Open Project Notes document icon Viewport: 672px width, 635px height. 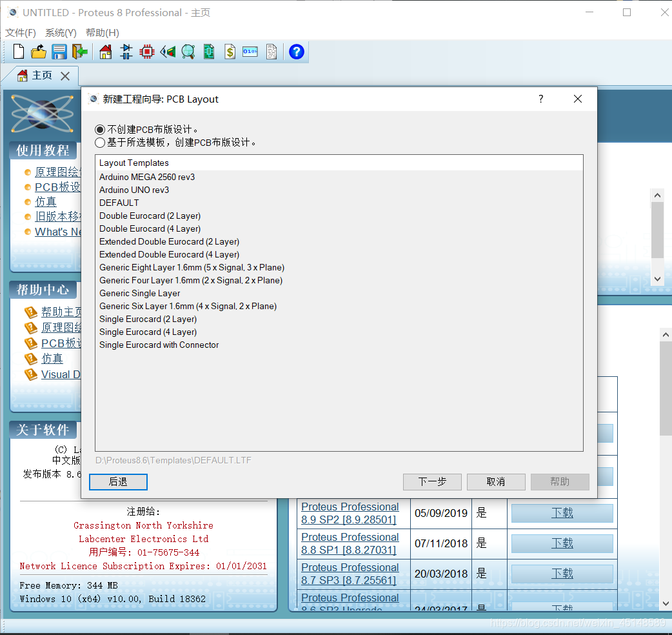pos(272,52)
